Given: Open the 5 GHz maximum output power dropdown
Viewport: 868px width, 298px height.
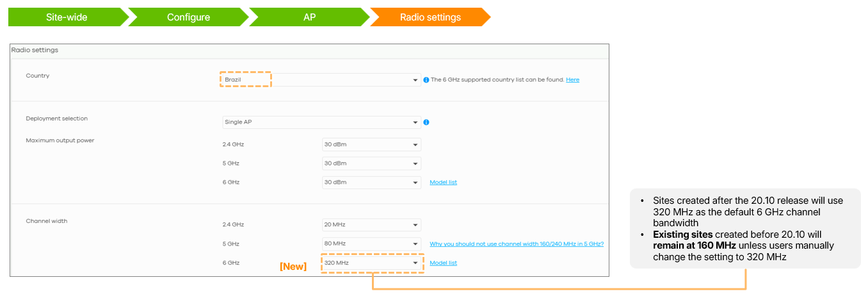Looking at the screenshot, I should click(x=371, y=163).
